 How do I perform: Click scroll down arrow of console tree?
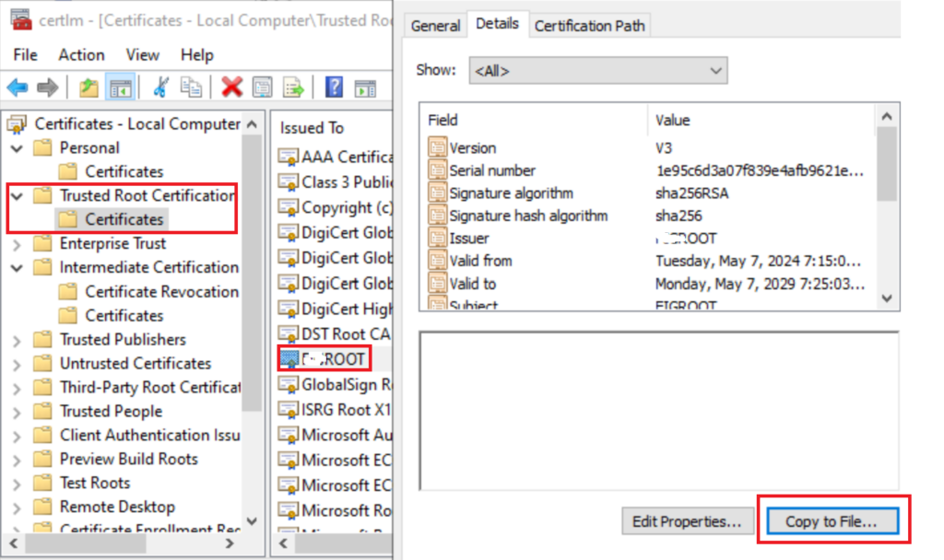coord(253,521)
